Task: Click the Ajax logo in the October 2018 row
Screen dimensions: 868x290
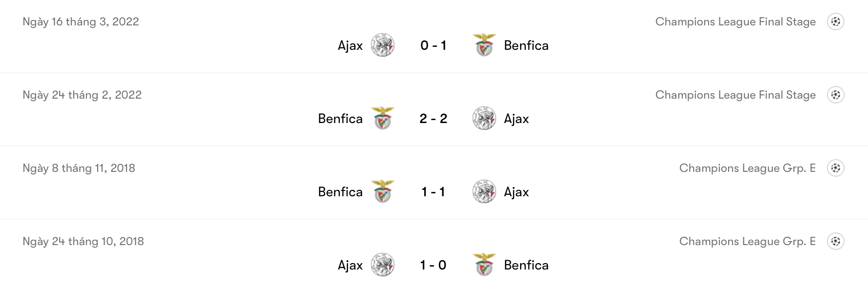Action: coord(383,265)
